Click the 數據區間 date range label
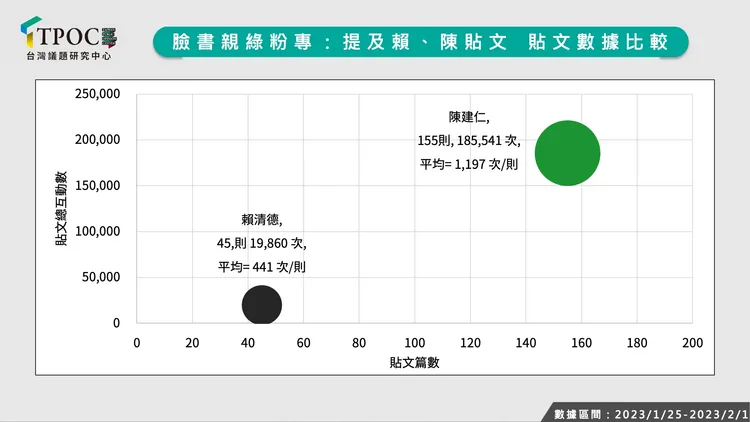The height and width of the screenshot is (422, 750). pyautogui.click(x=651, y=414)
